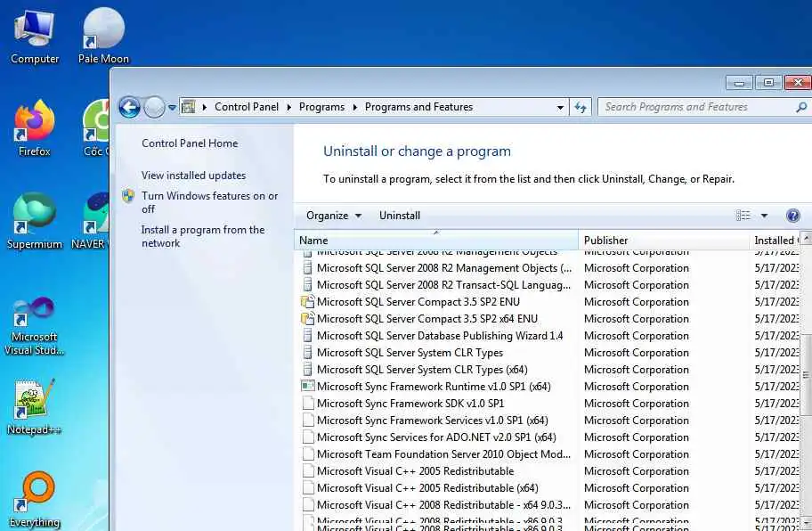Open the Everything search shortcut

pos(34,500)
